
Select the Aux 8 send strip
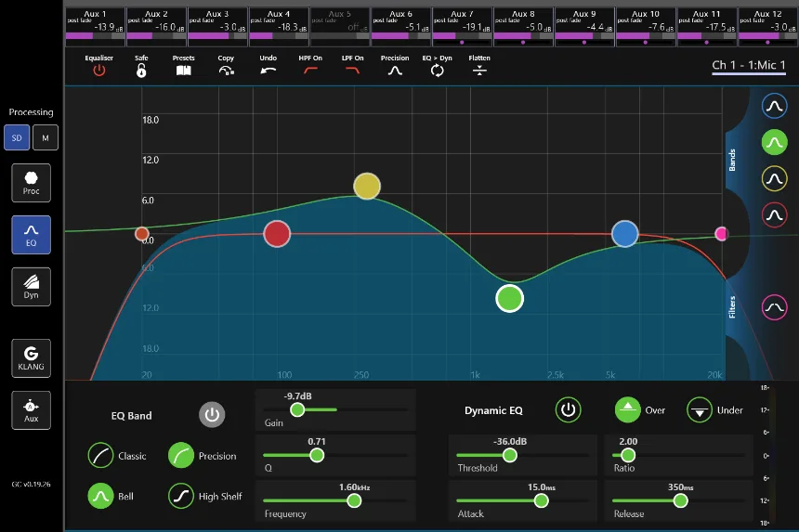pyautogui.click(x=523, y=27)
